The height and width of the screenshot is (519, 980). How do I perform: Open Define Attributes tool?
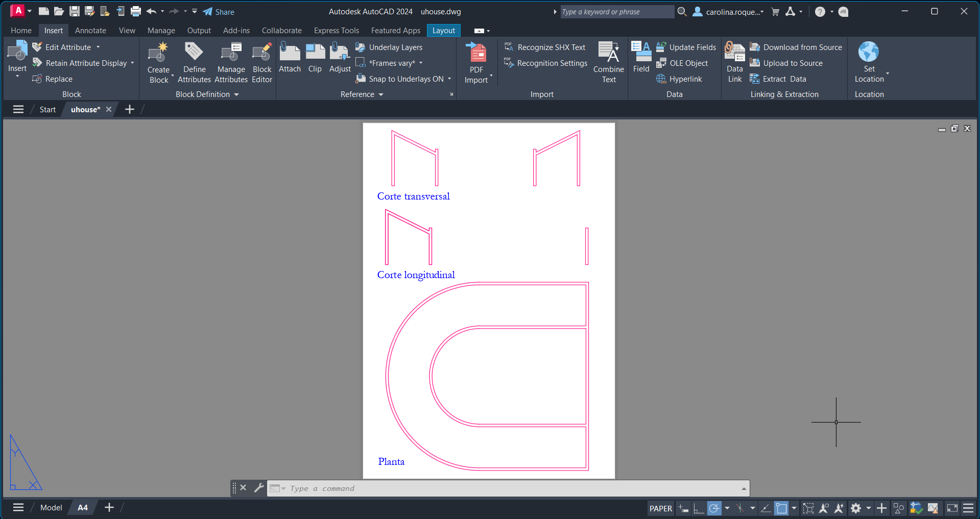pos(195,63)
